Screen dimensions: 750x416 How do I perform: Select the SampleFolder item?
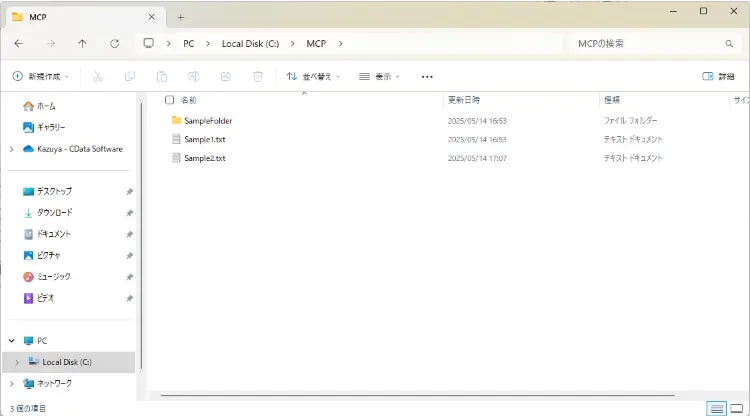208,121
